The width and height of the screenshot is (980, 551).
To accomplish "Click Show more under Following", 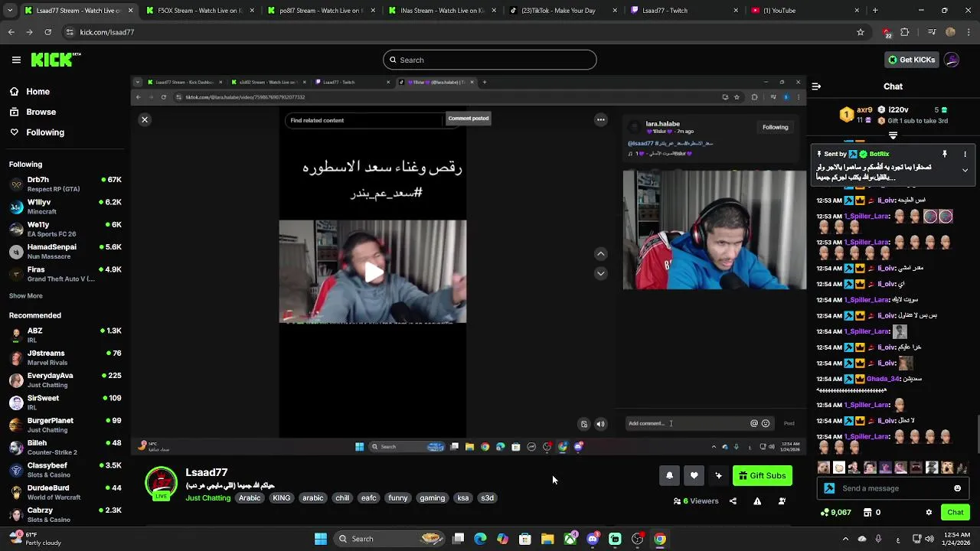I will pyautogui.click(x=26, y=296).
